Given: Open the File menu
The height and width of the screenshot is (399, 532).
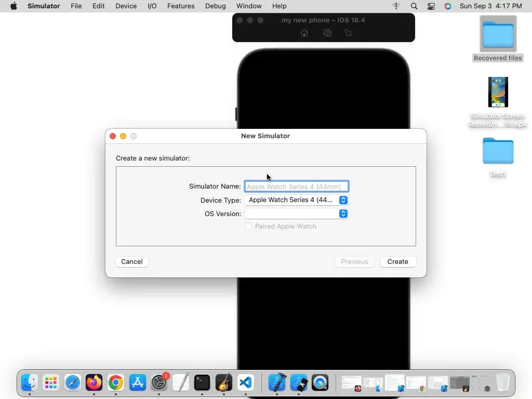Looking at the screenshot, I should (76, 6).
